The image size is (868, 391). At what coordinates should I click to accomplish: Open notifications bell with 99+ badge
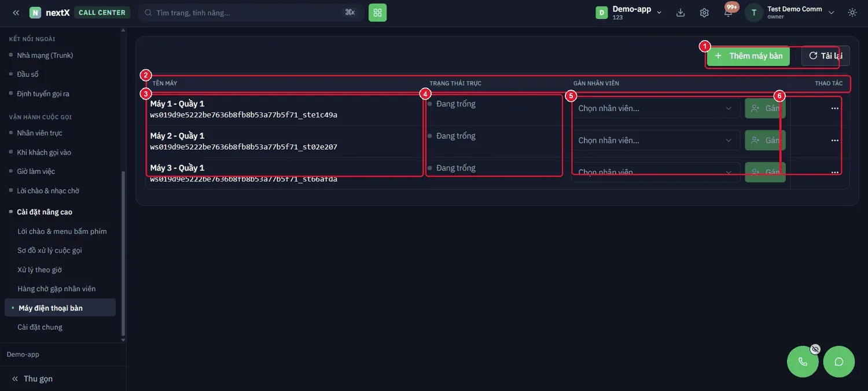(x=728, y=12)
